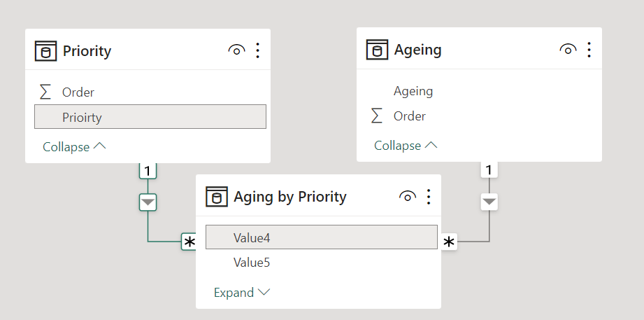Viewport: 644px width, 320px height.
Task: Click the many-side asterisk right of Value4
Action: tap(449, 242)
